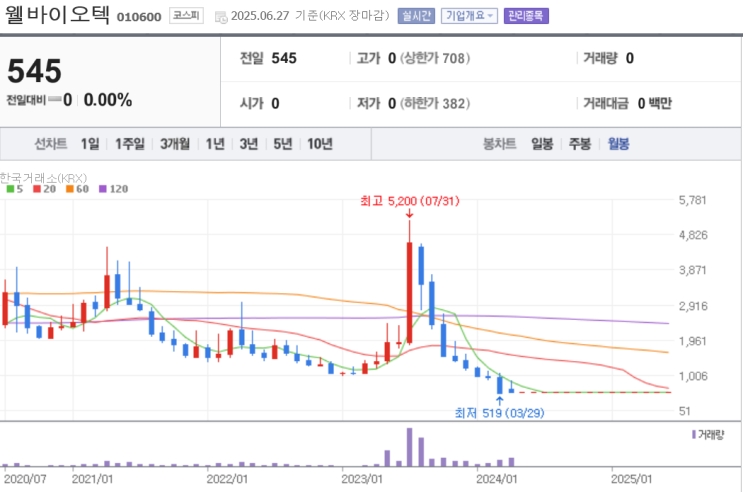Select the 1일 line chart tab
743x492 pixels.
[x=90, y=144]
